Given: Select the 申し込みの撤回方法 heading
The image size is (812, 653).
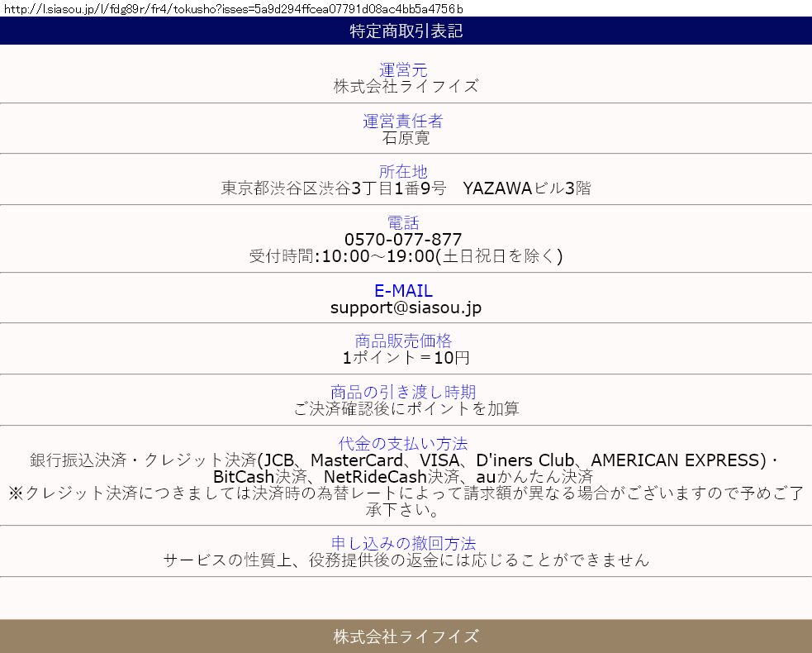Looking at the screenshot, I should click(403, 544).
